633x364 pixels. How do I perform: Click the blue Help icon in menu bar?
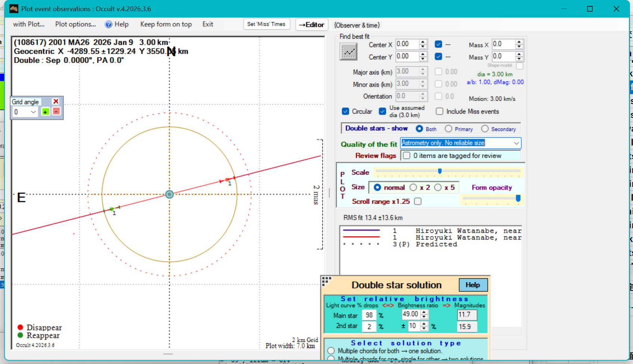click(x=108, y=24)
